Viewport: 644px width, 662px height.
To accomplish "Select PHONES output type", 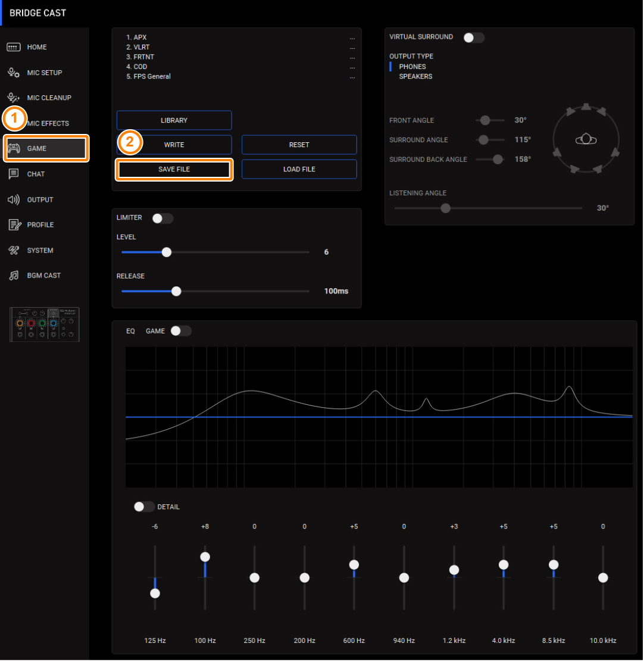I will point(412,67).
